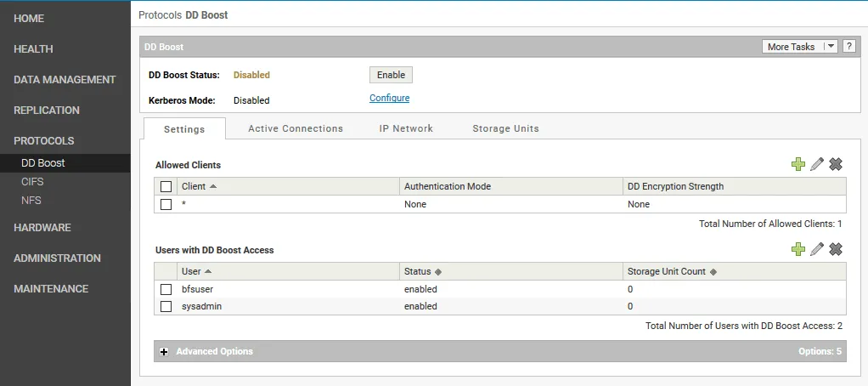
Task: Remove DD Boost user with X icon
Action: 836,249
